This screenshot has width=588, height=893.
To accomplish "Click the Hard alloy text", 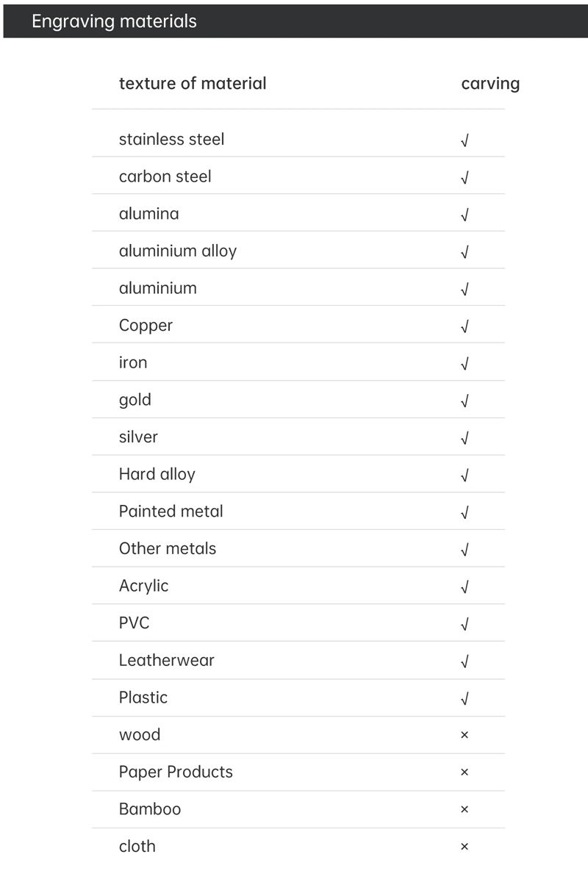I will [157, 475].
